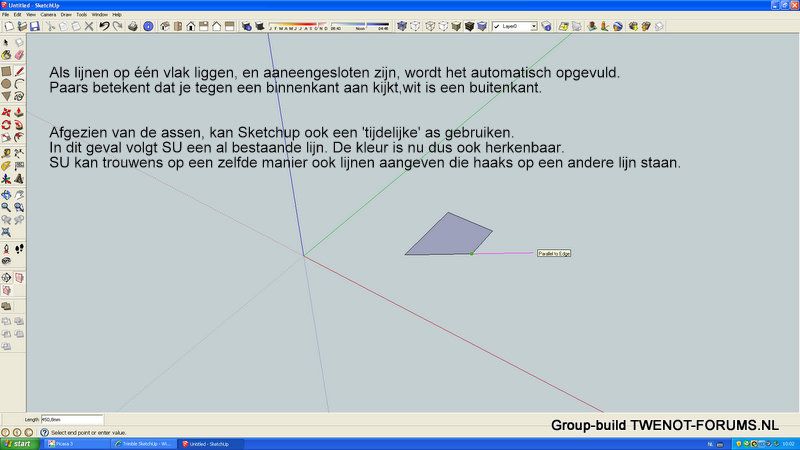Select the Tape Measure tool
The width and height of the screenshot is (800, 450).
(6, 153)
